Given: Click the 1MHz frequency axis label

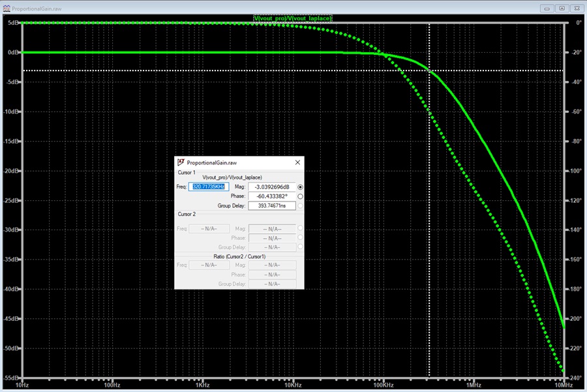Looking at the screenshot, I should (x=474, y=385).
